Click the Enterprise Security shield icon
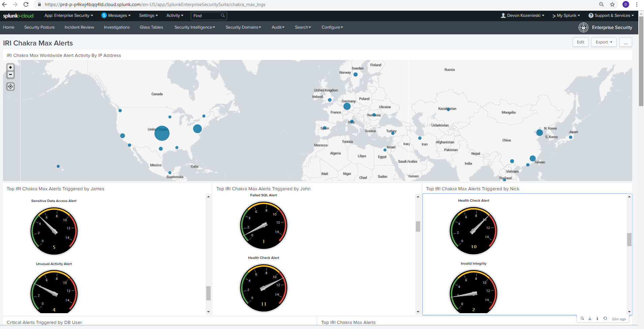 coord(583,28)
